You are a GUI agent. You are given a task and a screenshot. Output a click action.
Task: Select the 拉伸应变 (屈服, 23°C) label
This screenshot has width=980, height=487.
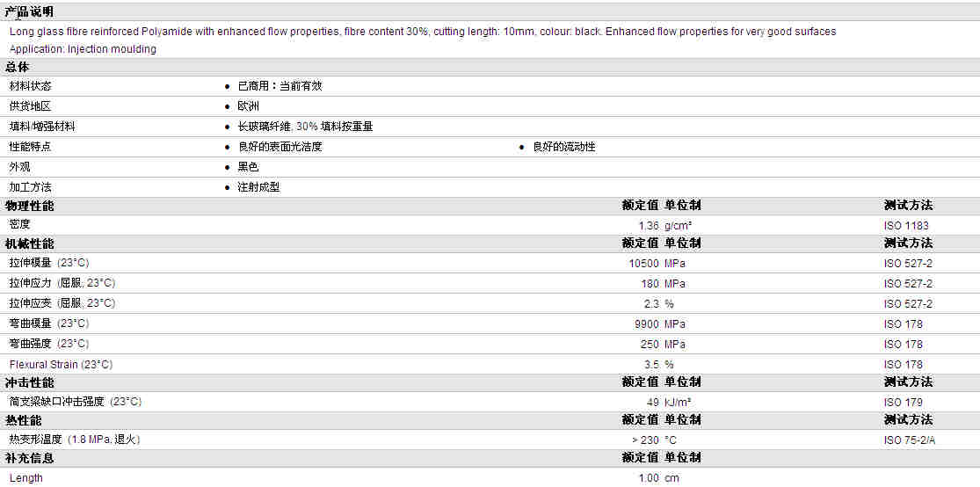pos(62,303)
